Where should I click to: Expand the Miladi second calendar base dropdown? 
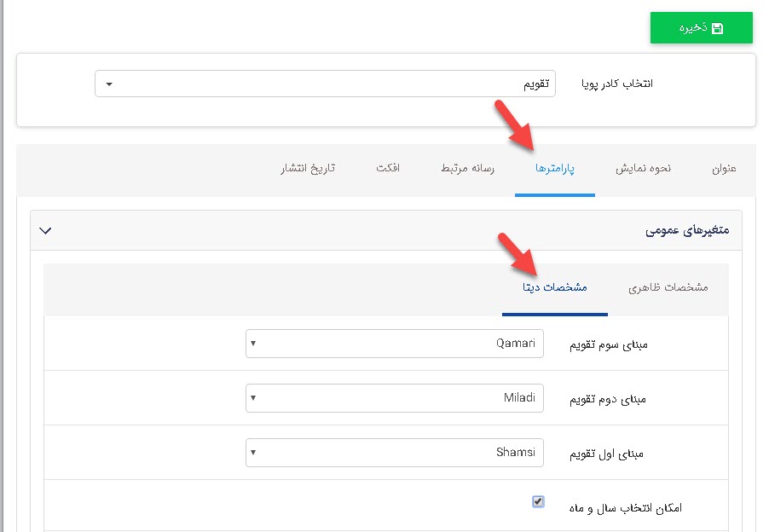click(394, 398)
